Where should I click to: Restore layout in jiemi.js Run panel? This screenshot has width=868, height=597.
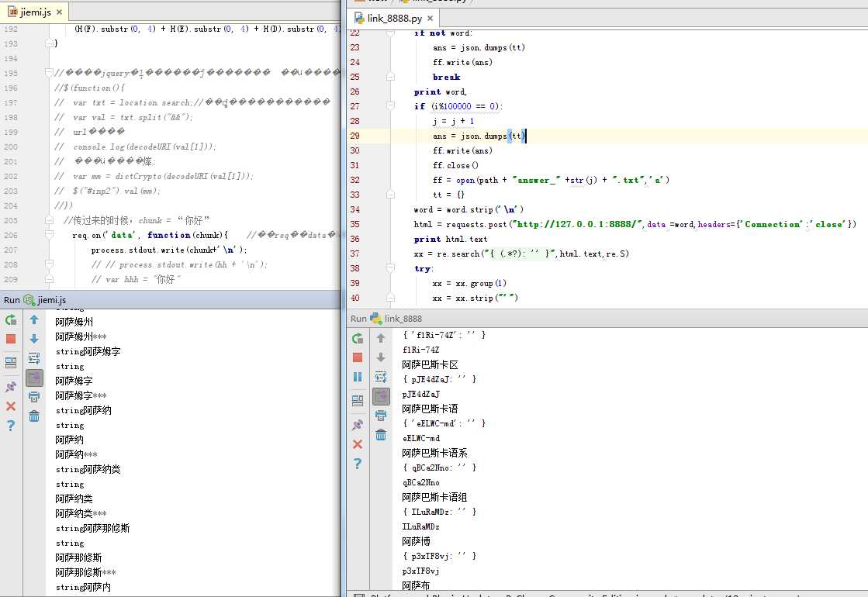tap(11, 362)
